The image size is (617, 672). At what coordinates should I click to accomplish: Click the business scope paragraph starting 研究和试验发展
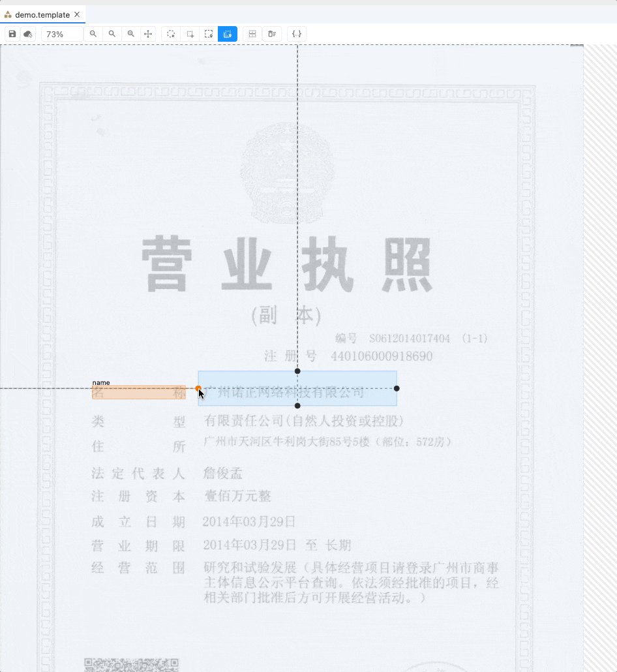tap(351, 583)
